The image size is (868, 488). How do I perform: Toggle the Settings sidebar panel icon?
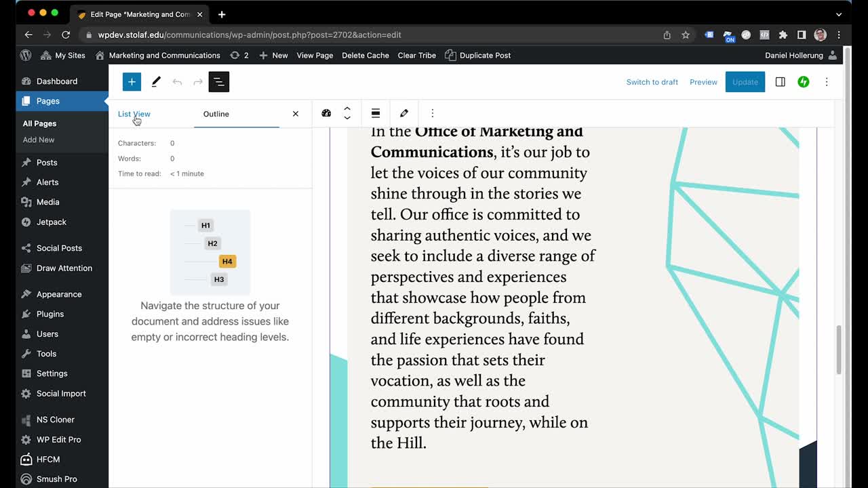click(x=781, y=82)
